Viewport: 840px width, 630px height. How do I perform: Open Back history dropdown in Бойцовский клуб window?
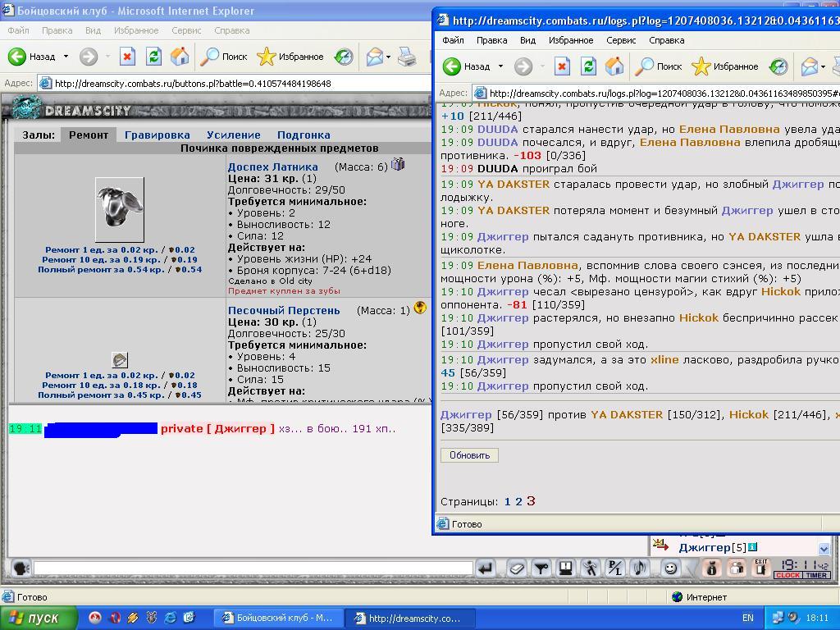click(66, 57)
